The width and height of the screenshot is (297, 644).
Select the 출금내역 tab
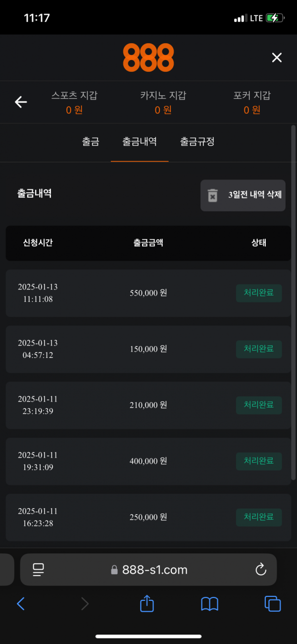140,142
